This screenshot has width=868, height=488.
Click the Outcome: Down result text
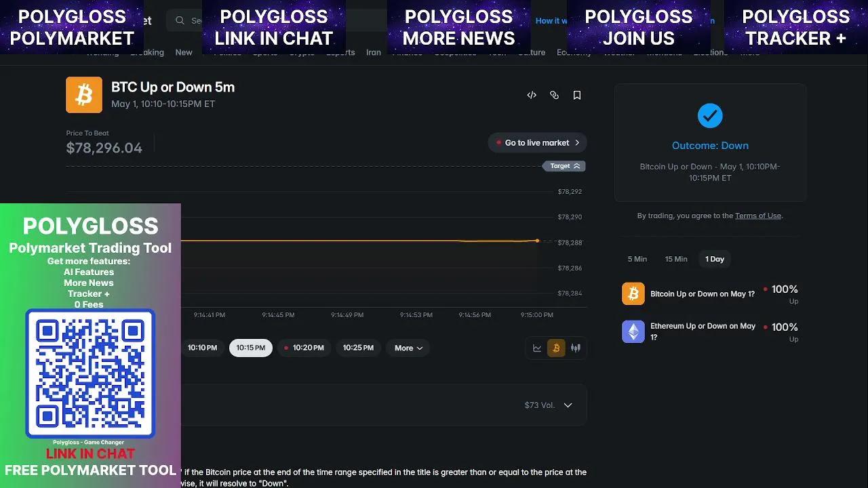tap(710, 146)
